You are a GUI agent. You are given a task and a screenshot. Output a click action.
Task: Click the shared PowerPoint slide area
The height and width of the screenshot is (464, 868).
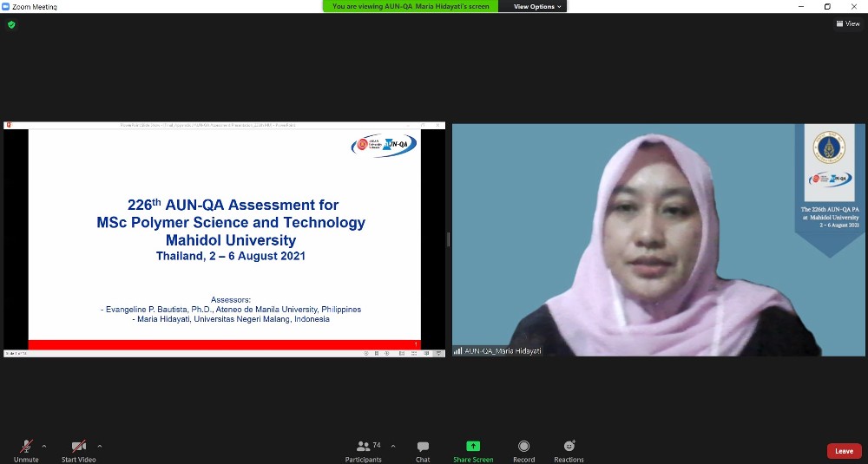(224, 234)
